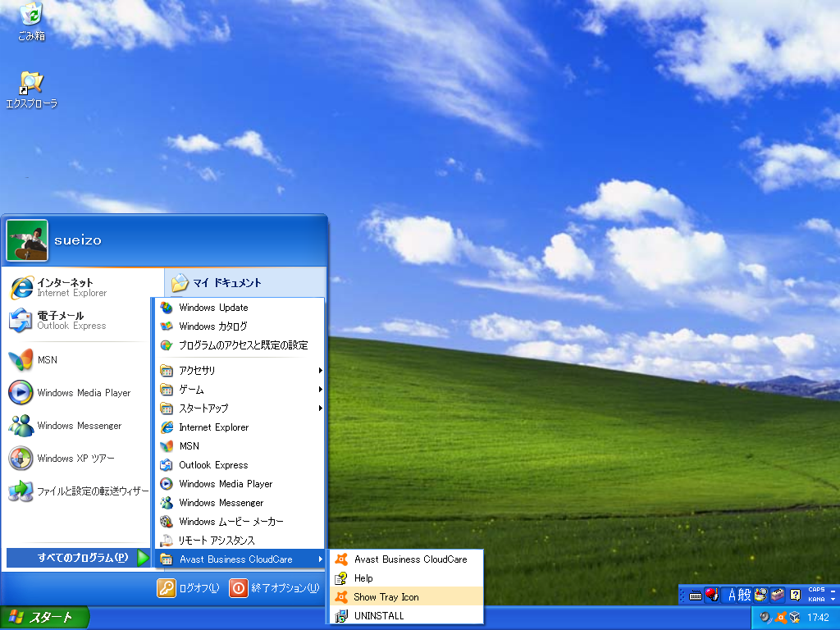Open リモート アシスタンス

(x=240, y=540)
